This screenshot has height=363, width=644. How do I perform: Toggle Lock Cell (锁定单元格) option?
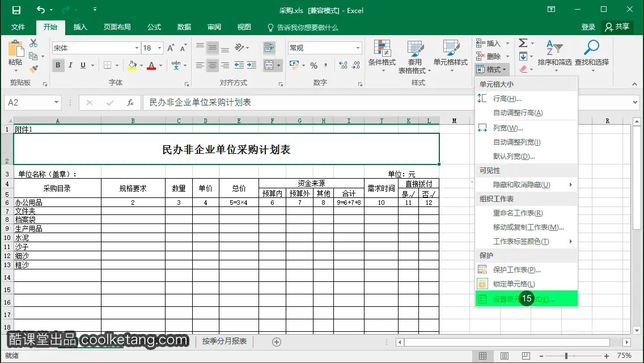pyautogui.click(x=527, y=284)
